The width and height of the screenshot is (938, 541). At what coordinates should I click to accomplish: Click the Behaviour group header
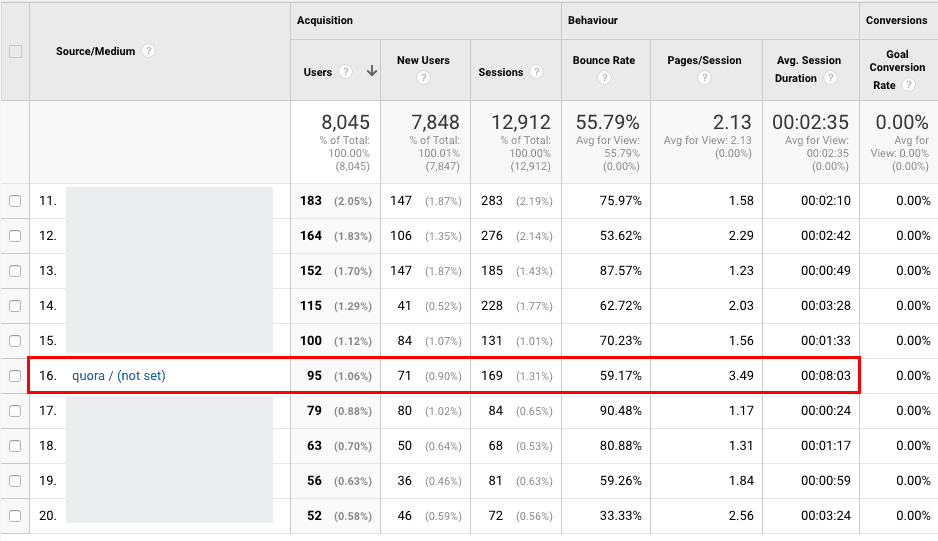point(592,20)
